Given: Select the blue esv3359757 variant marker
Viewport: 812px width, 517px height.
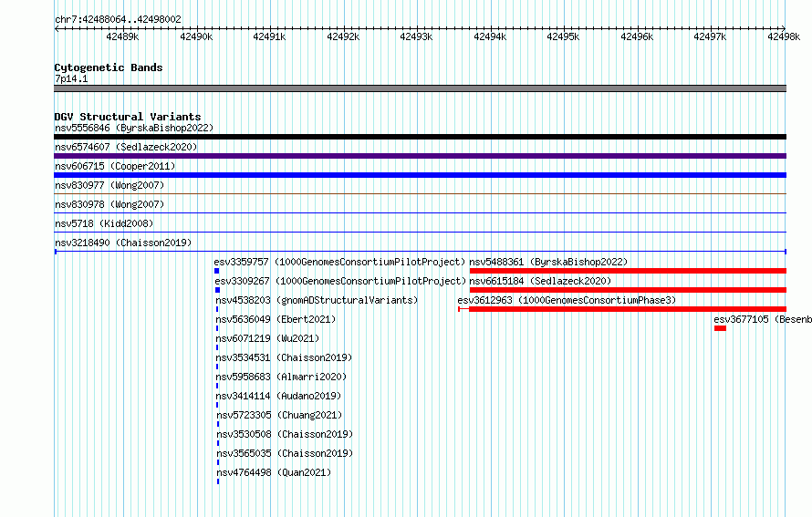Looking at the screenshot, I should [216, 271].
